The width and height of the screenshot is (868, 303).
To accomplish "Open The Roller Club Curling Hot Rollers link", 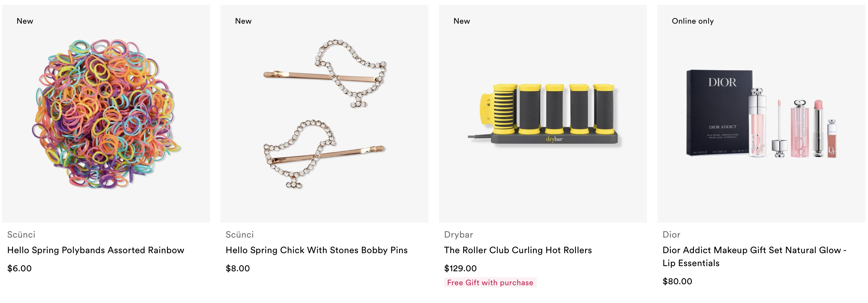I will pos(518,250).
